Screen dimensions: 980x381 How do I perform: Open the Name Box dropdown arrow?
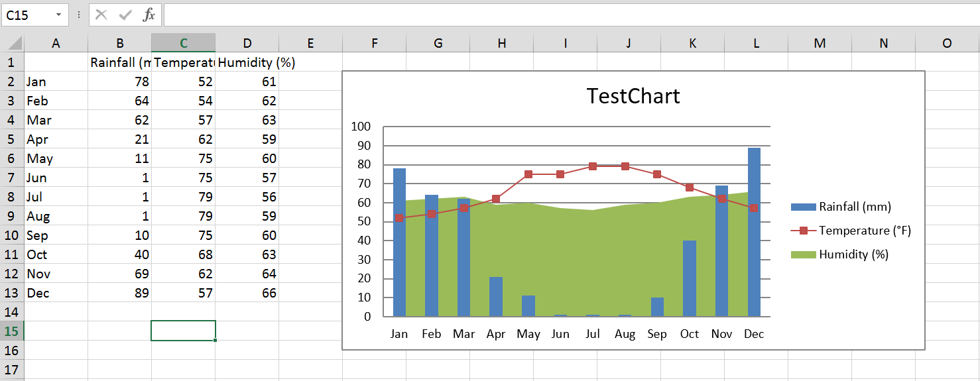59,15
